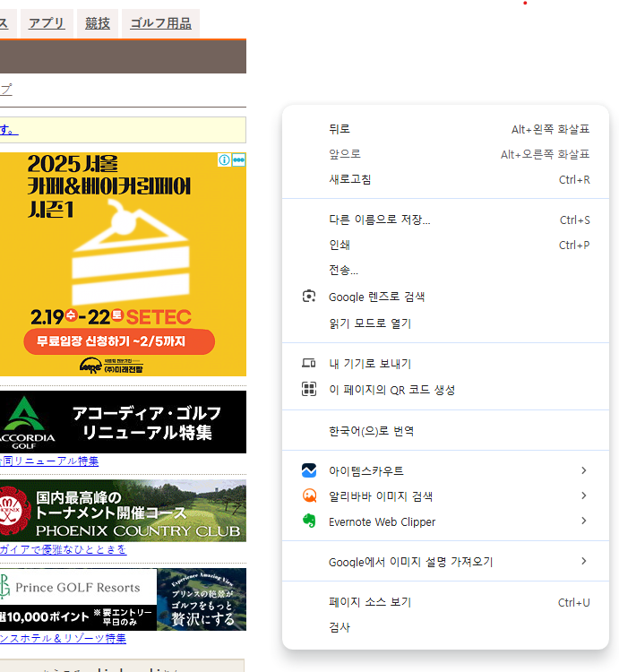
Task: Click the Evernote elephant icon
Action: pos(309,521)
